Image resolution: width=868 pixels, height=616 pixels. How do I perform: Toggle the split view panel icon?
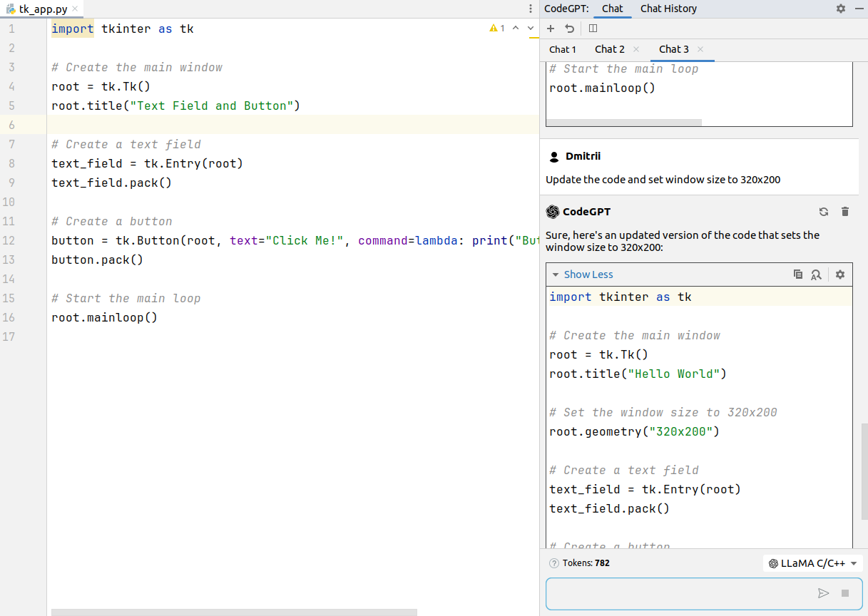click(x=593, y=29)
